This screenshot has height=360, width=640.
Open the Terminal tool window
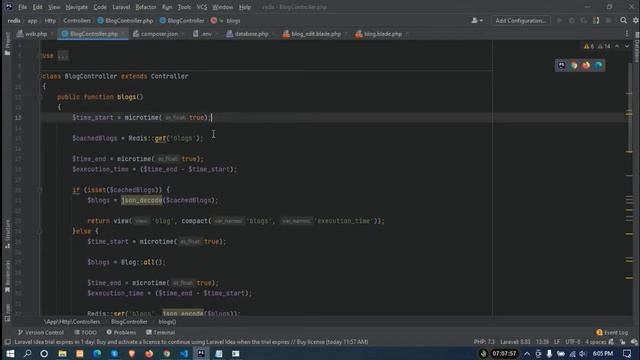point(160,332)
